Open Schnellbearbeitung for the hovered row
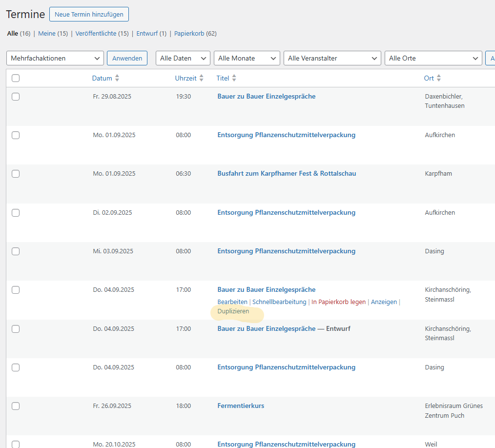The height and width of the screenshot is (448, 495). [x=279, y=302]
